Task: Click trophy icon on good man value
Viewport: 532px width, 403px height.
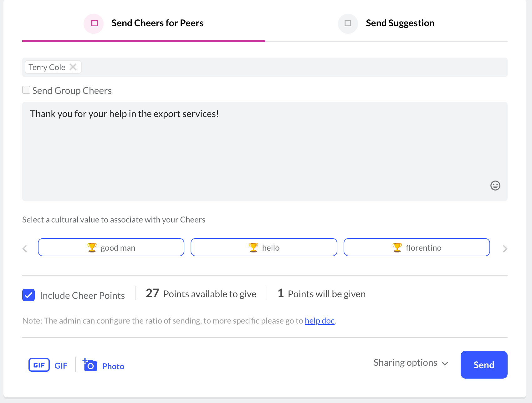Action: click(92, 247)
